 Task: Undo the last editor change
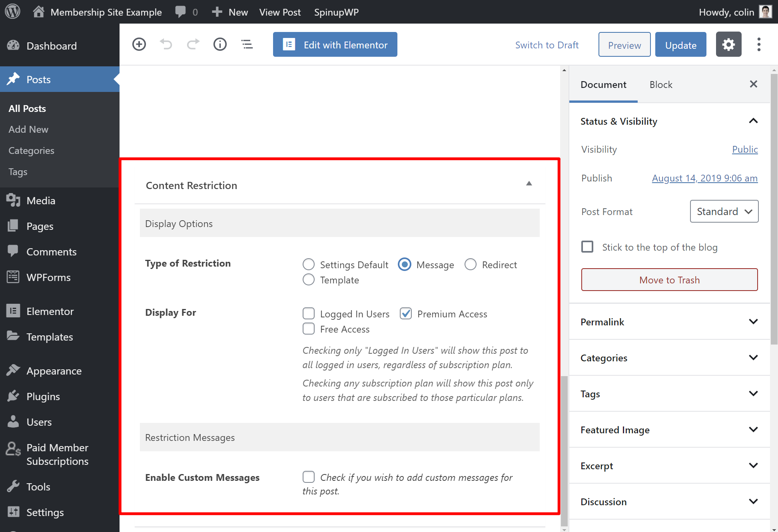pyautogui.click(x=166, y=44)
